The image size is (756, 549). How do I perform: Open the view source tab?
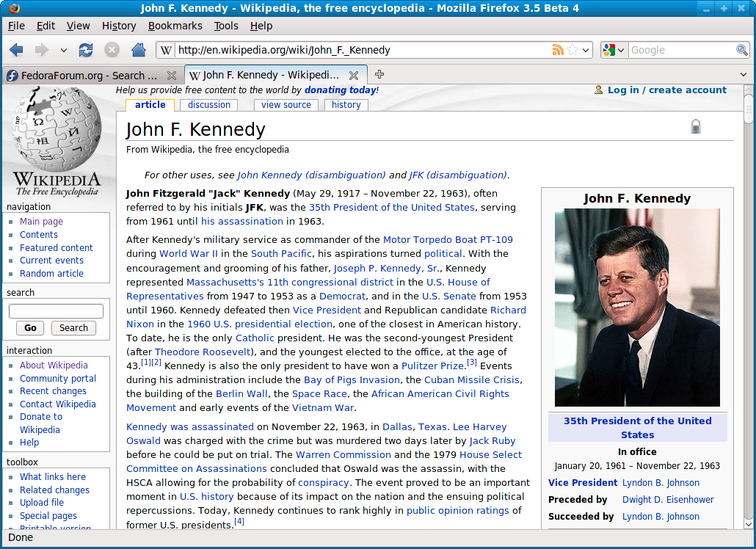[286, 105]
